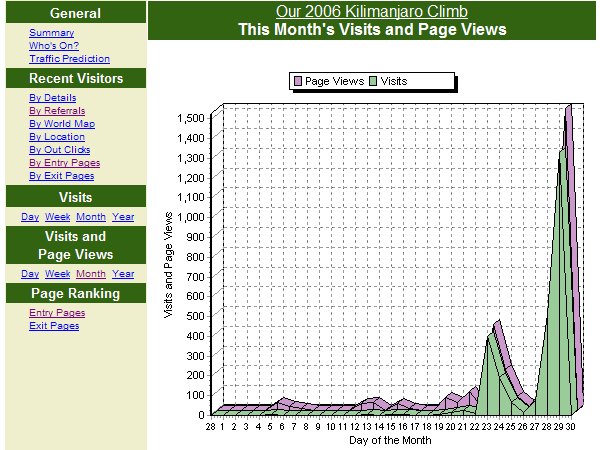This screenshot has height=450, width=600.
Task: Choose Year under the Visits section
Action: [123, 217]
